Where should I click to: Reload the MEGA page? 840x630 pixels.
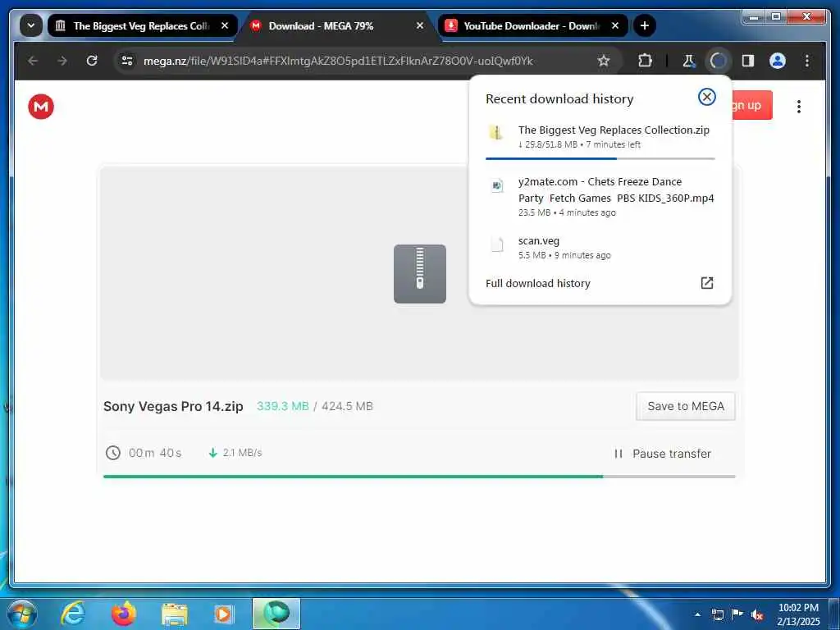pos(92,61)
